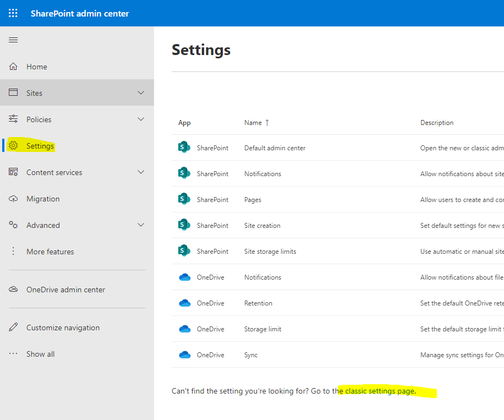Screen dimensions: 504x420
Task: Collapse the navigation pane via hamburger icon
Action: 13,40
